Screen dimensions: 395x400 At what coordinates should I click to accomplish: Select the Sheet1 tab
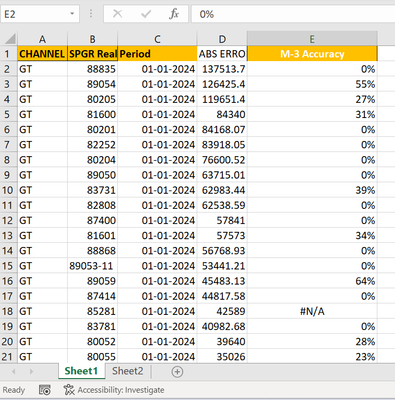pyautogui.click(x=81, y=371)
